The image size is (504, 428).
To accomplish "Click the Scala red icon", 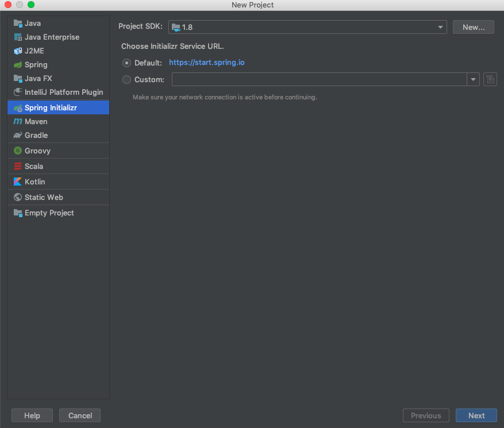I will [x=18, y=167].
